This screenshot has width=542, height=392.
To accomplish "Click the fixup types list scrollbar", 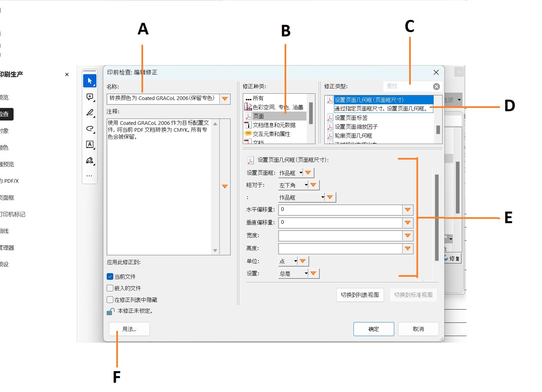I will (438, 129).
